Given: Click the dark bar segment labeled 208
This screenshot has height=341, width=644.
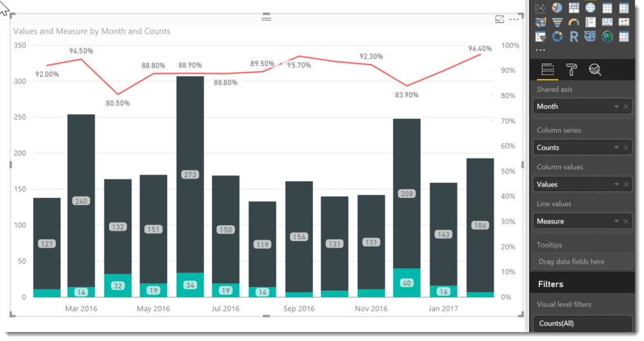Looking at the screenshot, I should point(407,193).
